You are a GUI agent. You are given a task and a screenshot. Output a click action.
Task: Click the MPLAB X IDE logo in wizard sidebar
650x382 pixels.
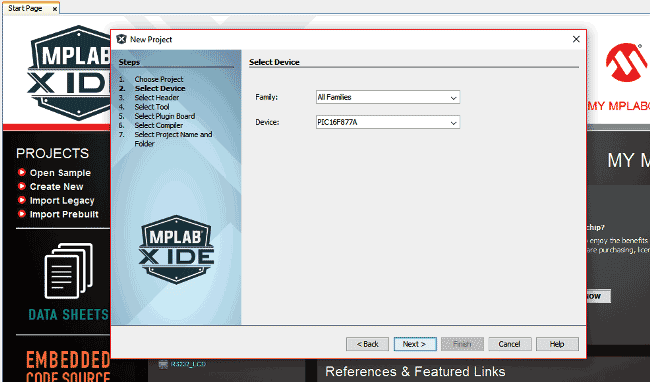click(x=177, y=249)
